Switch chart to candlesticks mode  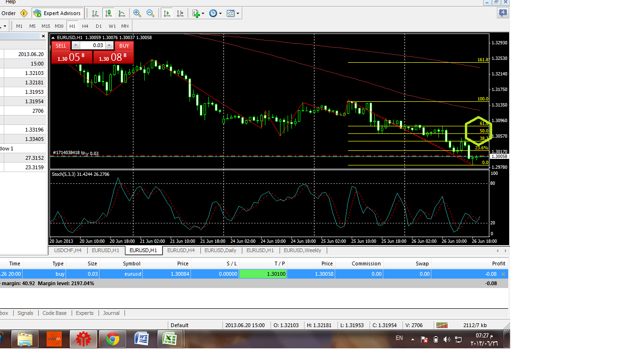[x=109, y=13]
